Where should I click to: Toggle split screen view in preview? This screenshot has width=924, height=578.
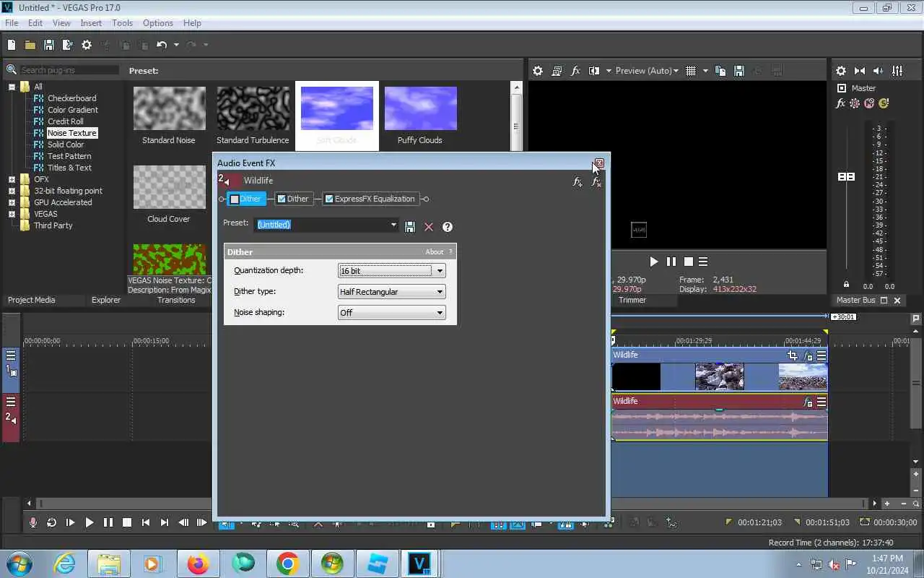pos(594,71)
